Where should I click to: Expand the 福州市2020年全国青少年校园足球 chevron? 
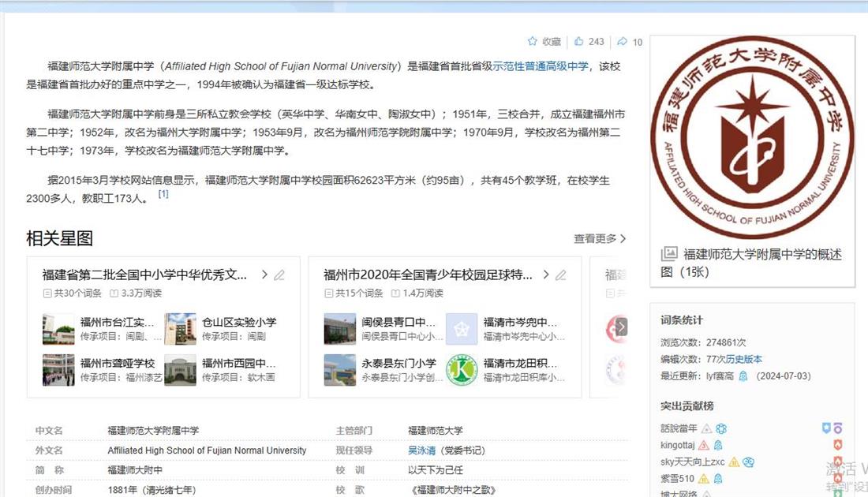[546, 275]
